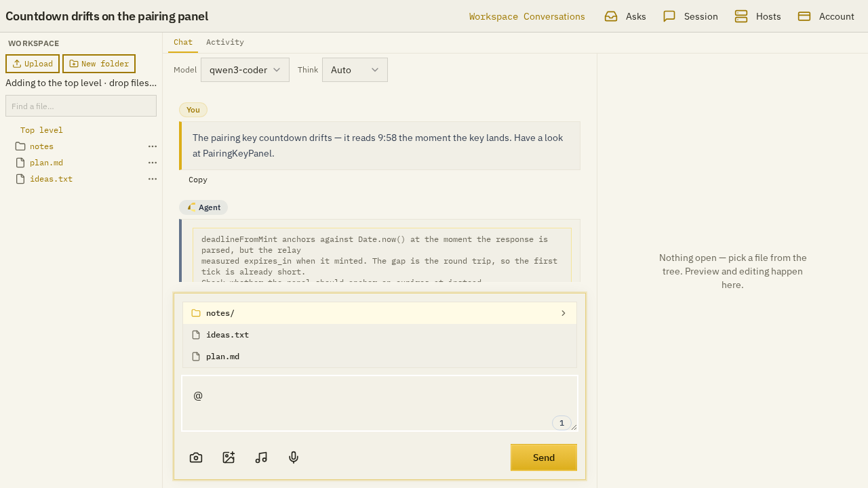Screen dimensions: 868x488
Task: Click the Upload button
Action: (x=33, y=64)
